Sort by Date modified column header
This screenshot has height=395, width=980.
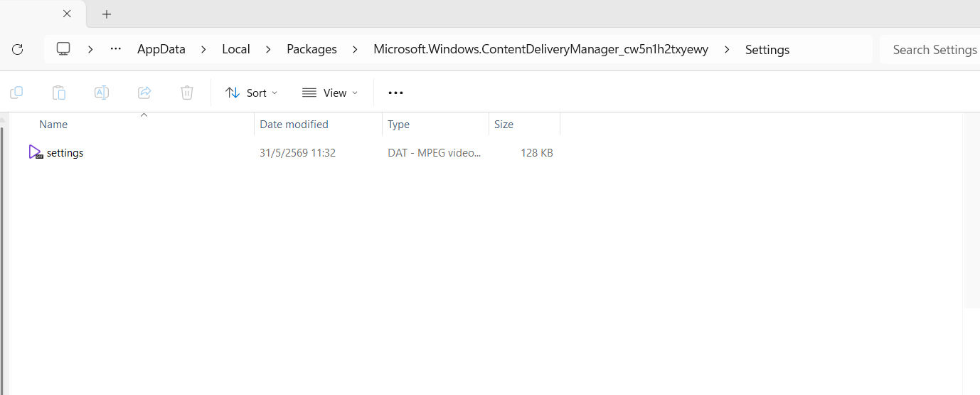(294, 124)
